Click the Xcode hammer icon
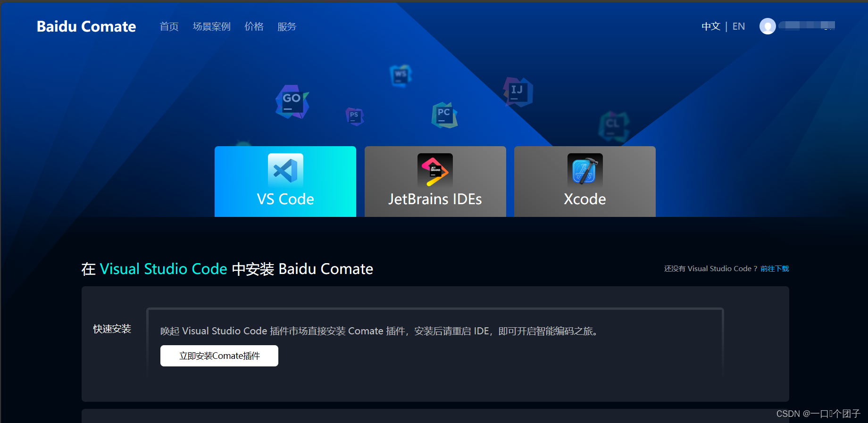The image size is (868, 423). pyautogui.click(x=585, y=170)
